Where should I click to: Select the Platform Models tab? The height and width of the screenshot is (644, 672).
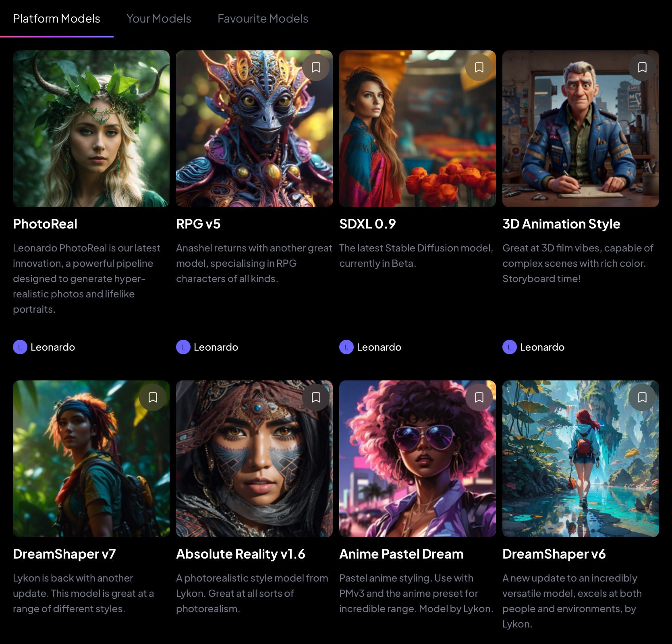(x=56, y=19)
